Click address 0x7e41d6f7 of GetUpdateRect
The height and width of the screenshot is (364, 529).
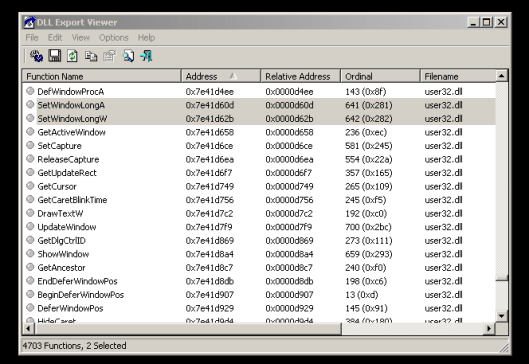209,173
